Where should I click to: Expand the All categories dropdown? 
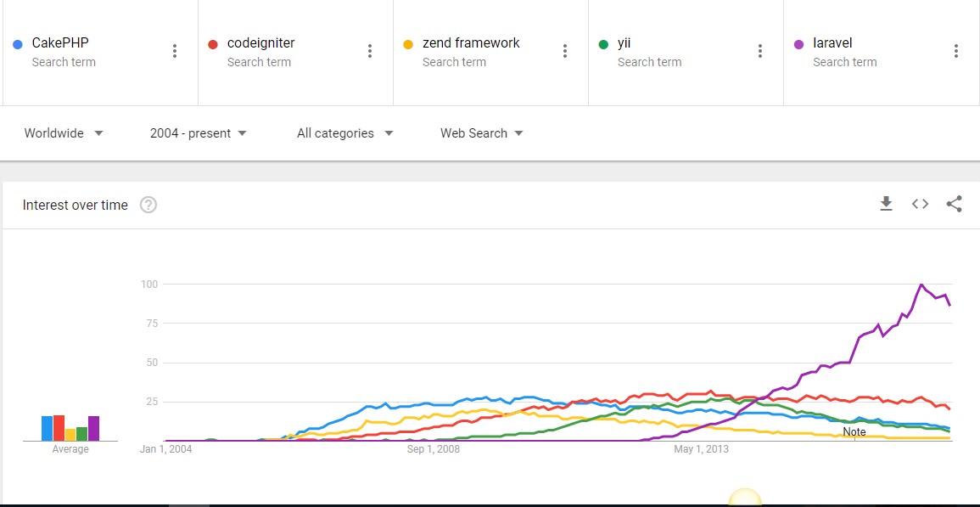pyautogui.click(x=345, y=133)
